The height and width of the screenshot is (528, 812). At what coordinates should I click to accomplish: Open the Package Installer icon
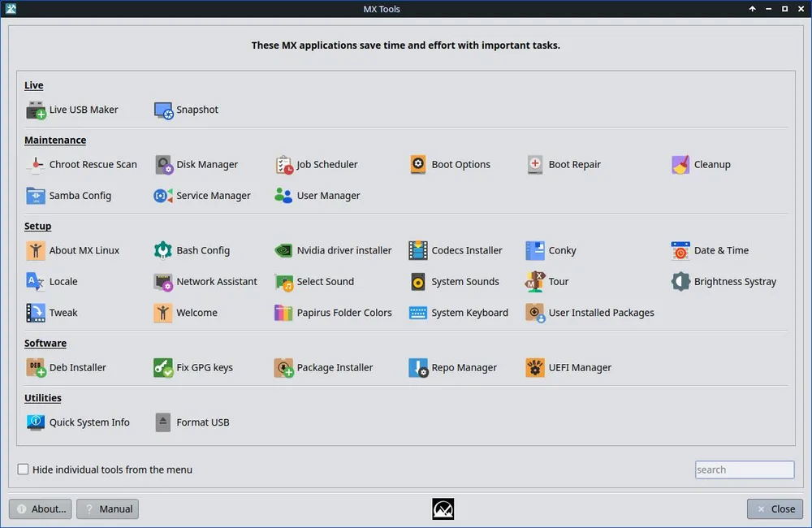[283, 368]
